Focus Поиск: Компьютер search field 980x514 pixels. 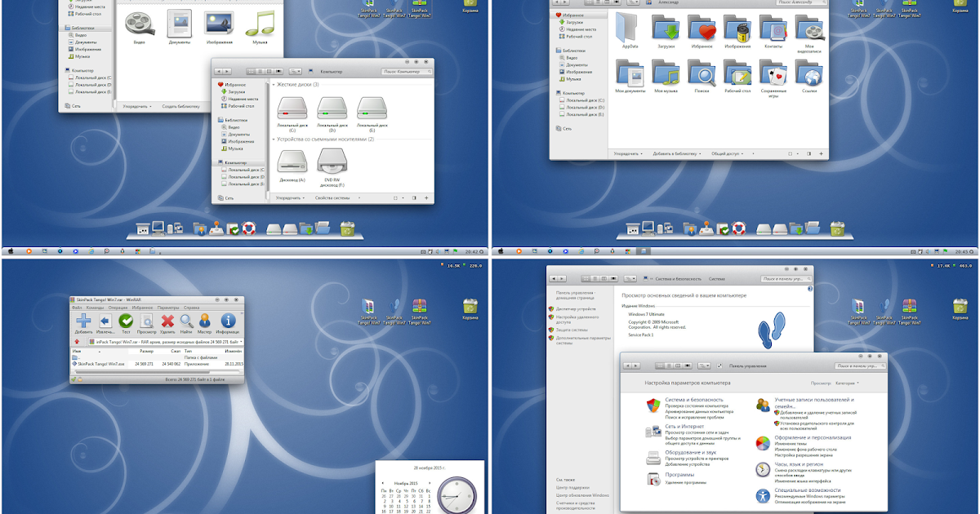coord(408,72)
